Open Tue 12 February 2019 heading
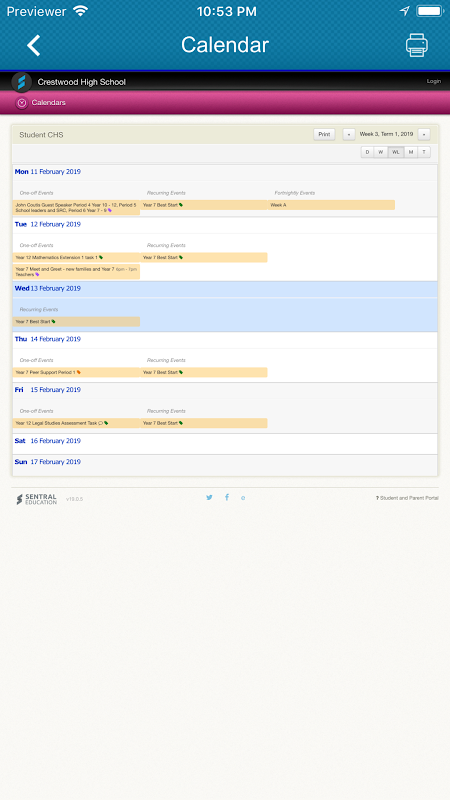450x800 pixels. click(x=47, y=224)
